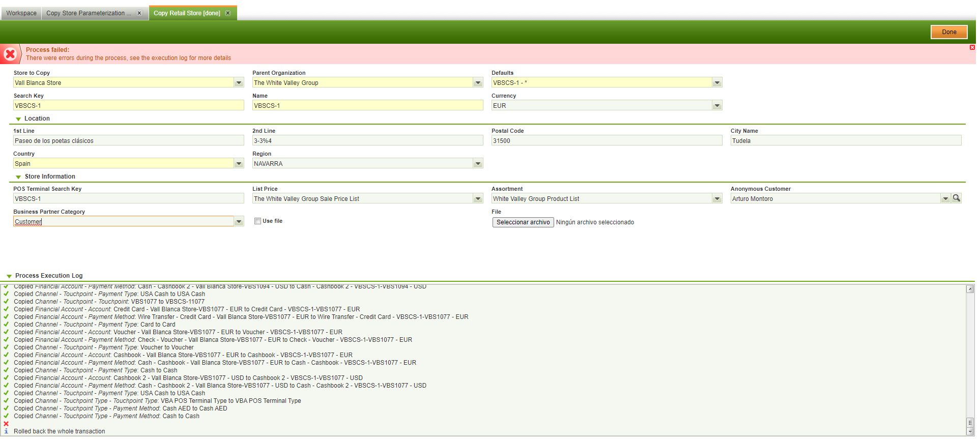Viewport: 980px width, 439px height.
Task: Collapse the Store Information section
Action: click(18, 177)
